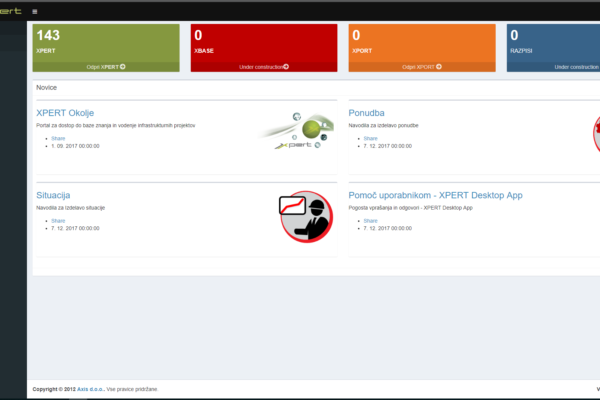The image size is (600, 400).
Task: Open the Situacija article title
Action: click(53, 195)
